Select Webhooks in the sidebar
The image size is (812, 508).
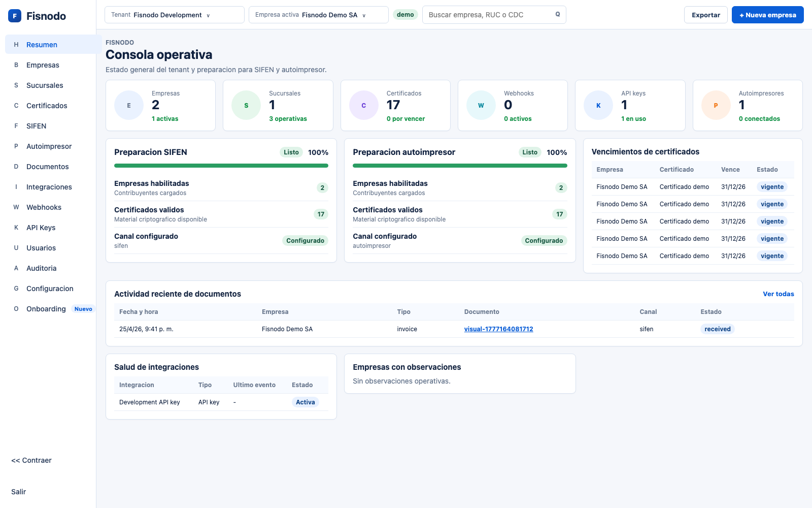click(x=44, y=207)
